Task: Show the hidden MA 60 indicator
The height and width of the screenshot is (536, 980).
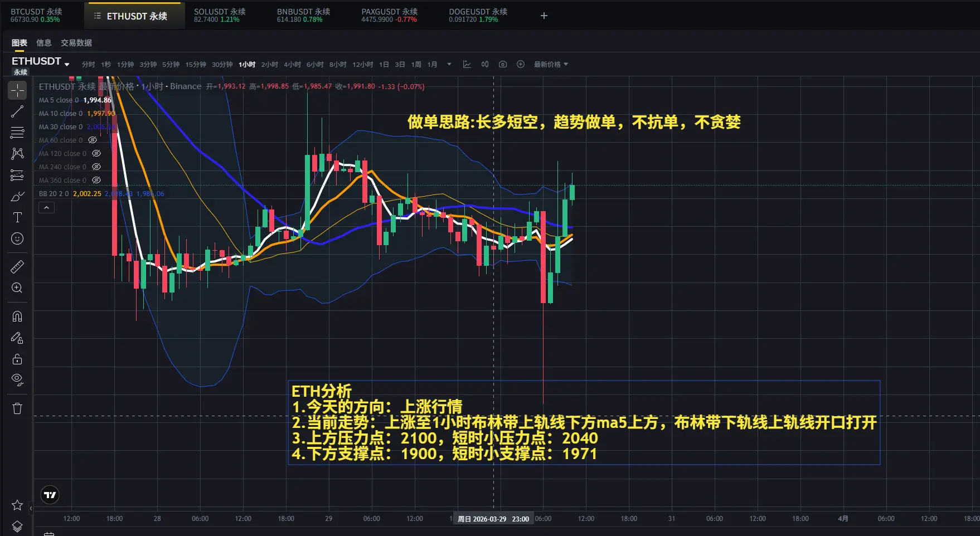Action: pyautogui.click(x=93, y=140)
